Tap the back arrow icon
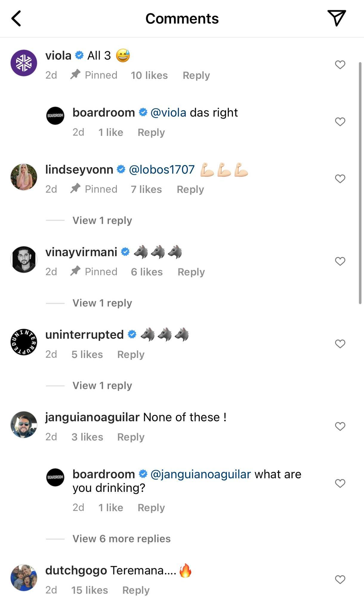364x611 pixels. pos(17,18)
